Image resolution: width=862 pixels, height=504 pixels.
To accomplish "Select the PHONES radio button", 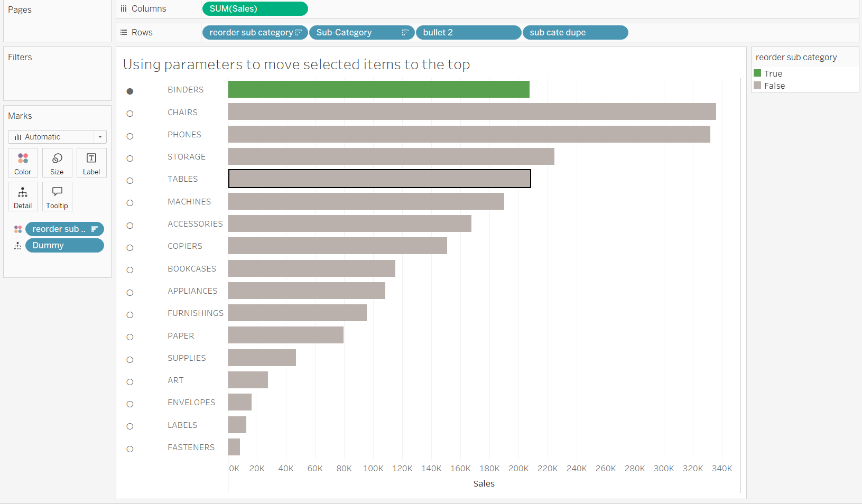I will tap(130, 136).
